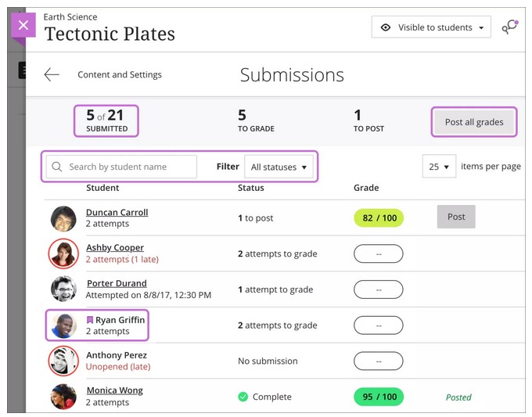Screen dimensions: 532x417
Task: Click the Search by student name field
Action: click(129, 167)
